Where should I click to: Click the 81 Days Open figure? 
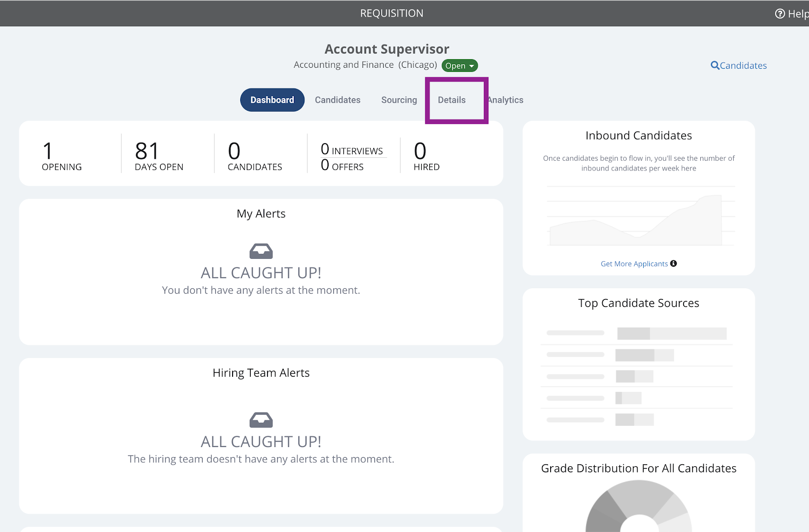pos(159,156)
